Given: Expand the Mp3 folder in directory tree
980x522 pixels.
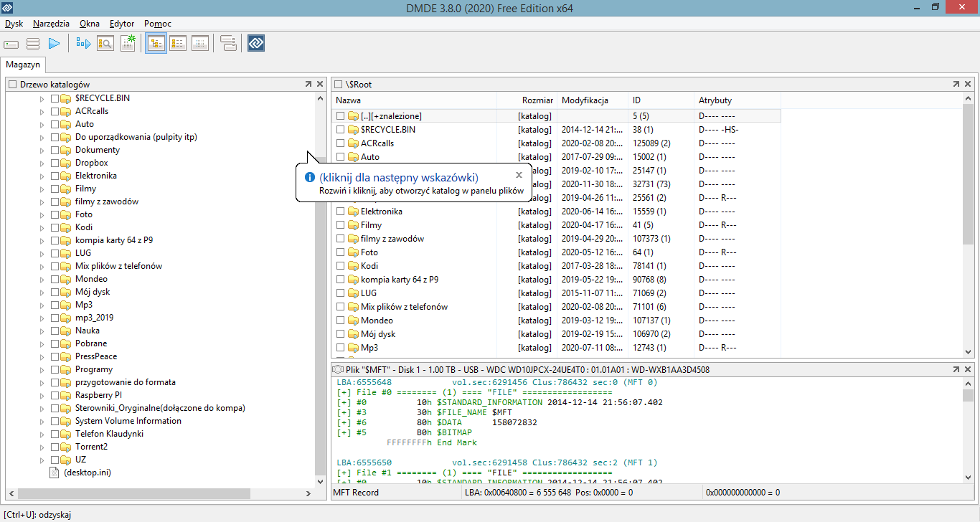Looking at the screenshot, I should coord(42,305).
